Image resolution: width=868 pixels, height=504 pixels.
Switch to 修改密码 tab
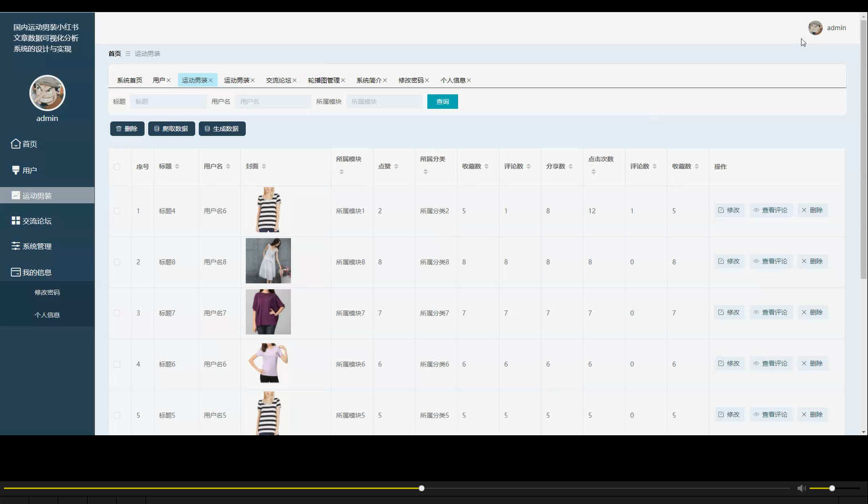[411, 80]
